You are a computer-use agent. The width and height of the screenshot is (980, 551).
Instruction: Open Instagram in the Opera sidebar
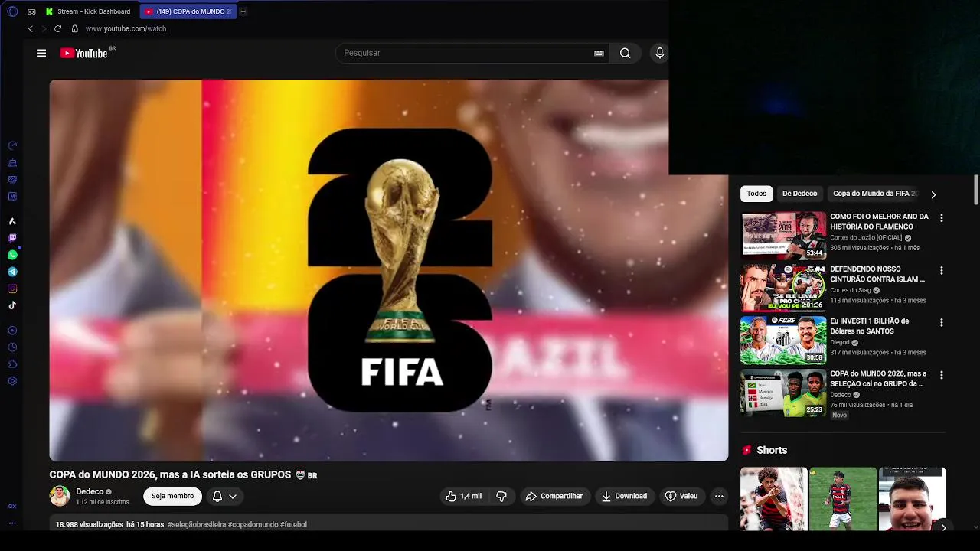pos(12,289)
